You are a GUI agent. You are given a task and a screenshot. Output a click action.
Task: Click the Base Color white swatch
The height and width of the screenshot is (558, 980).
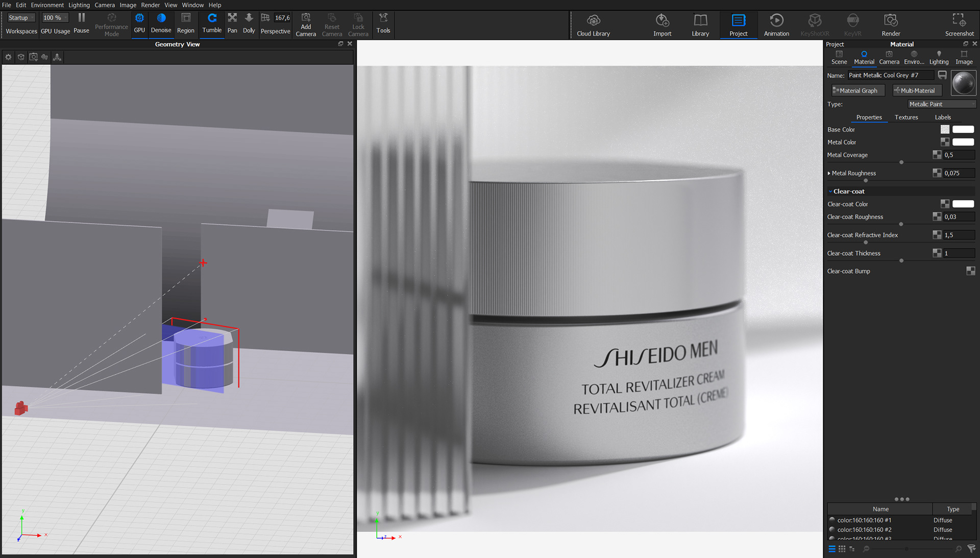pos(963,130)
